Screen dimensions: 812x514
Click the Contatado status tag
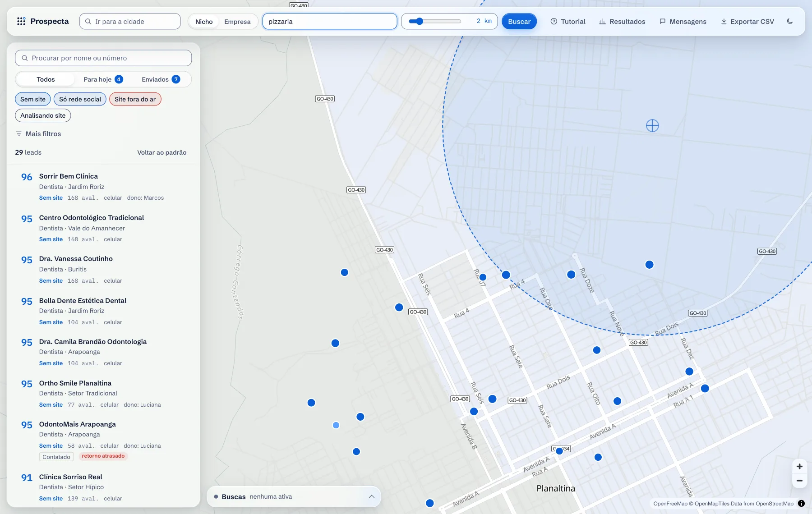tap(56, 457)
